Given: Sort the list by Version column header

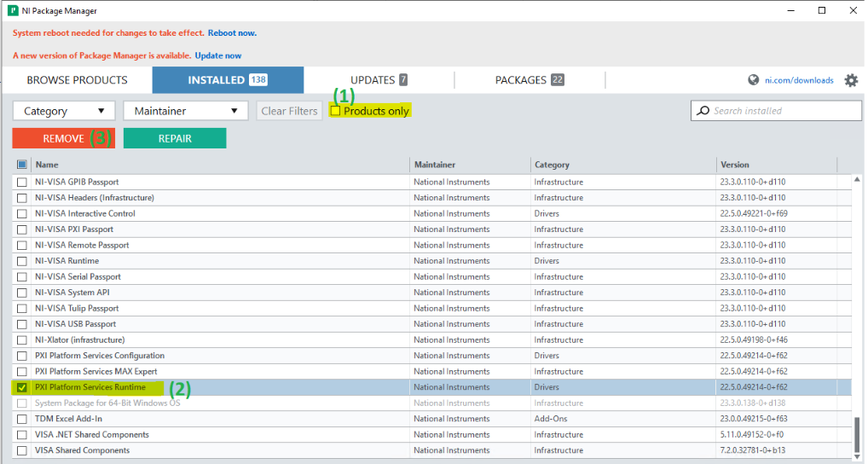Looking at the screenshot, I should (735, 165).
